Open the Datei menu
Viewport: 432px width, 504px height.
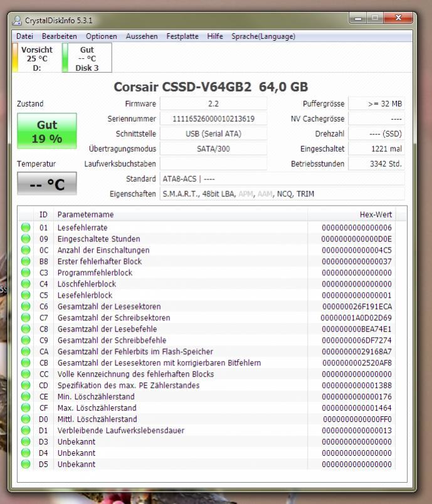coord(24,36)
